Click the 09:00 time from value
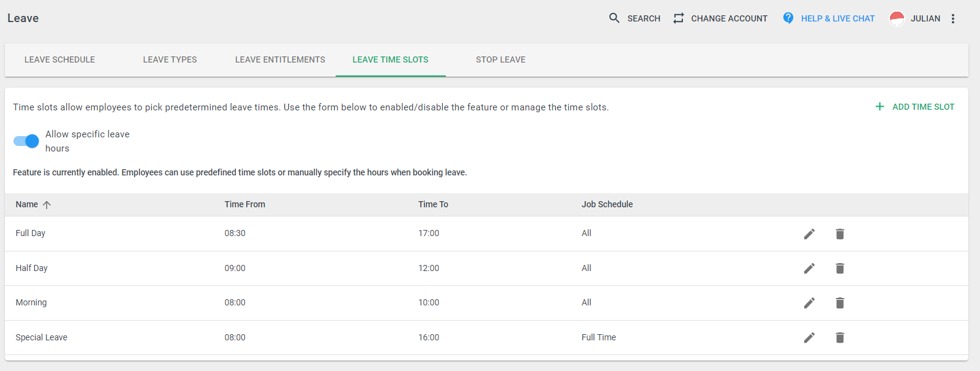980x371 pixels. (235, 268)
